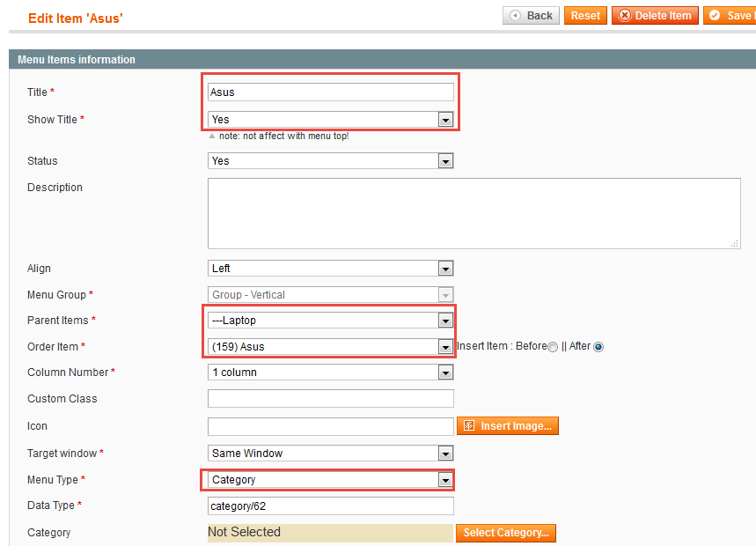This screenshot has width=756, height=546.
Task: Select the Insert Item Before radio button
Action: click(553, 347)
